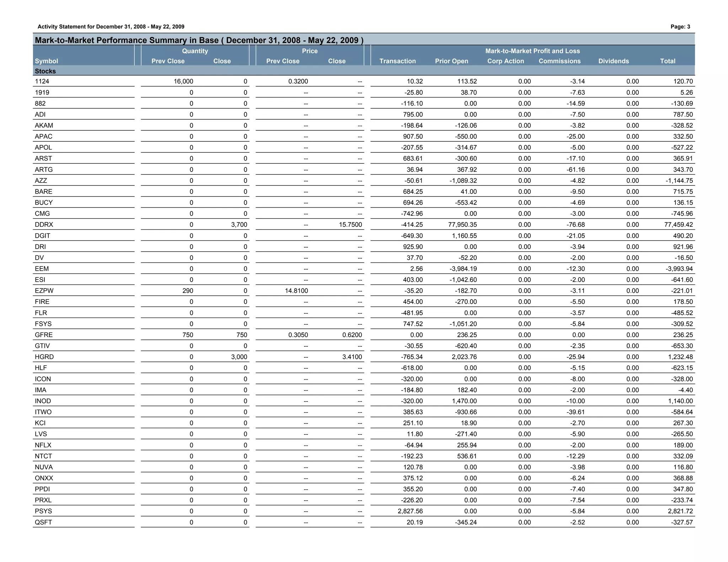This screenshot has width=728, height=562.
Task: Click the Transaction column header
Action: (397, 61)
